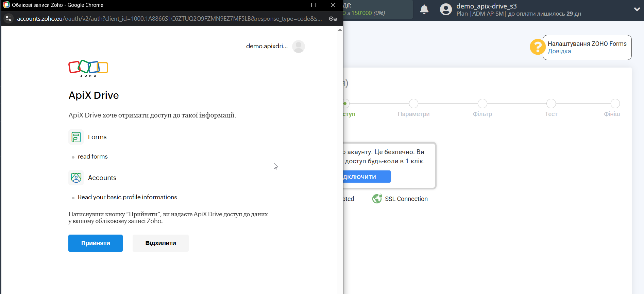Click the read forms permission text
The width and height of the screenshot is (644, 294).
pos(93,157)
